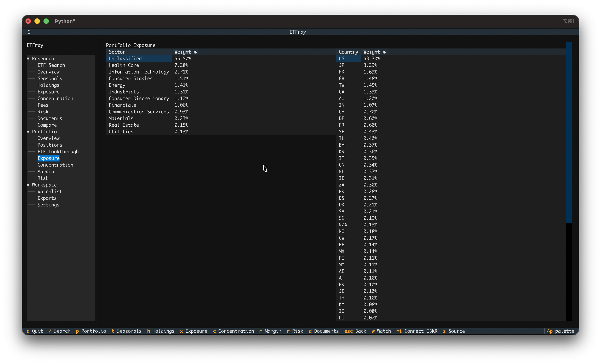601x364 pixels.
Task: Select the Consumer Discretionary row
Action: (x=221, y=98)
